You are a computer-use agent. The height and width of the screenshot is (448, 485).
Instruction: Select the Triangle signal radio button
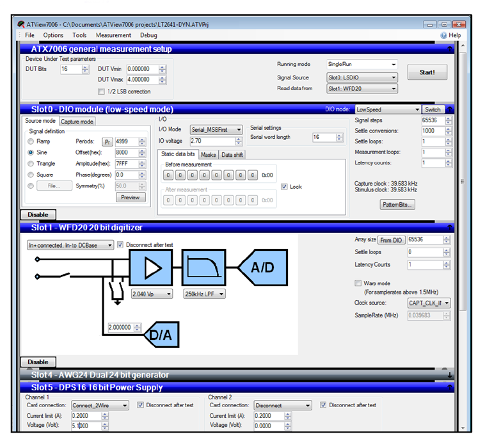tap(31, 163)
